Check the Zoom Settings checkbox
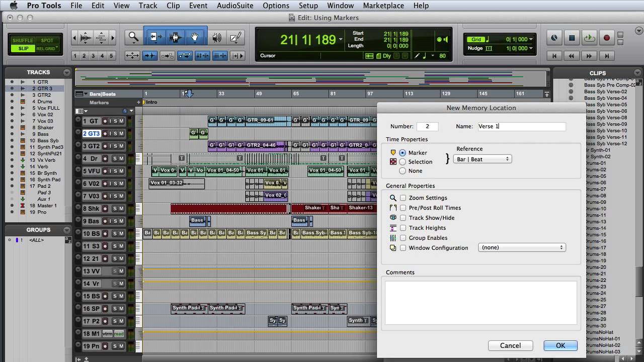Image resolution: width=644 pixels, height=362 pixels. pyautogui.click(x=403, y=198)
